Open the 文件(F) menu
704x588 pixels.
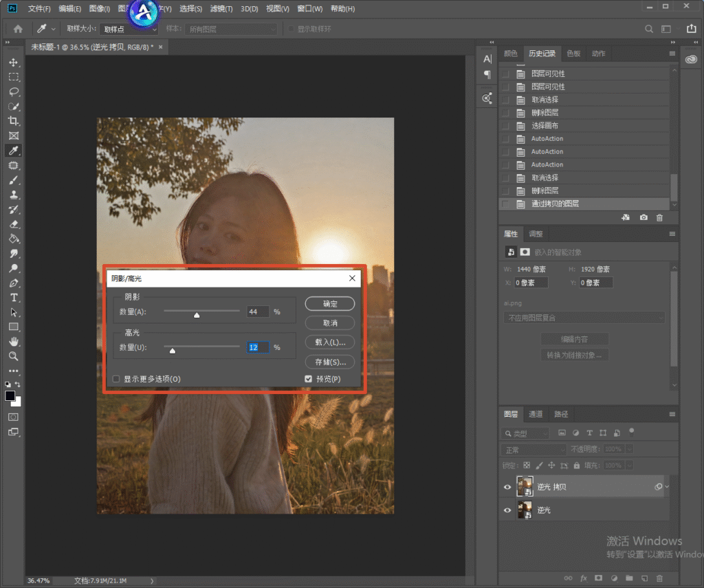(39, 8)
